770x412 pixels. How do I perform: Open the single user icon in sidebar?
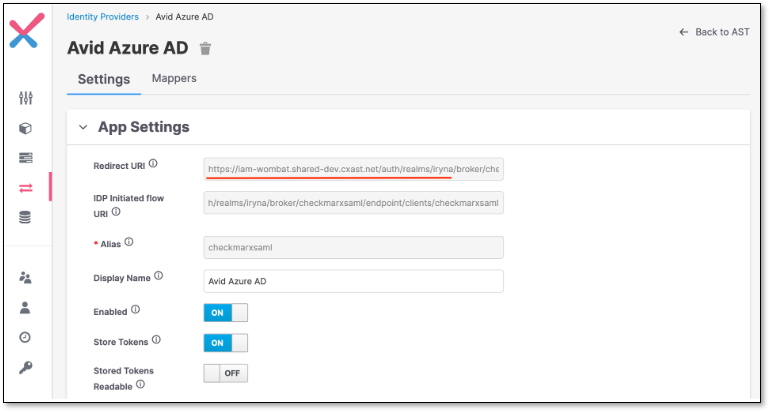[x=26, y=308]
